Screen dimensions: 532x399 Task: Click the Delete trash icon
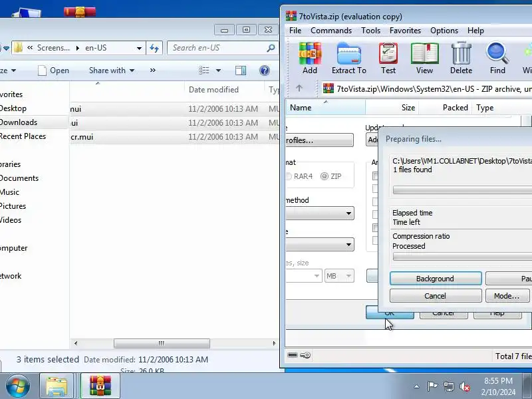(x=461, y=58)
